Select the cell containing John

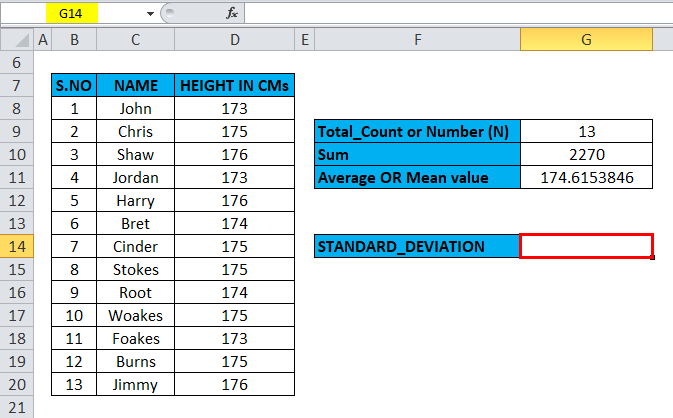click(x=136, y=109)
